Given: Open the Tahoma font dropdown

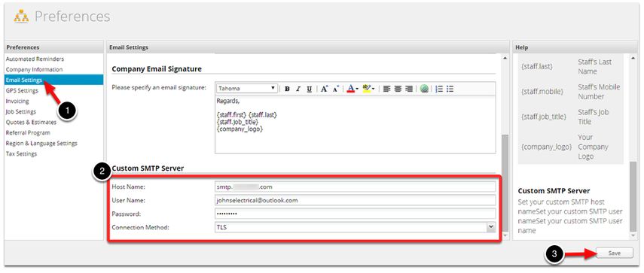Looking at the screenshot, I should [246, 89].
